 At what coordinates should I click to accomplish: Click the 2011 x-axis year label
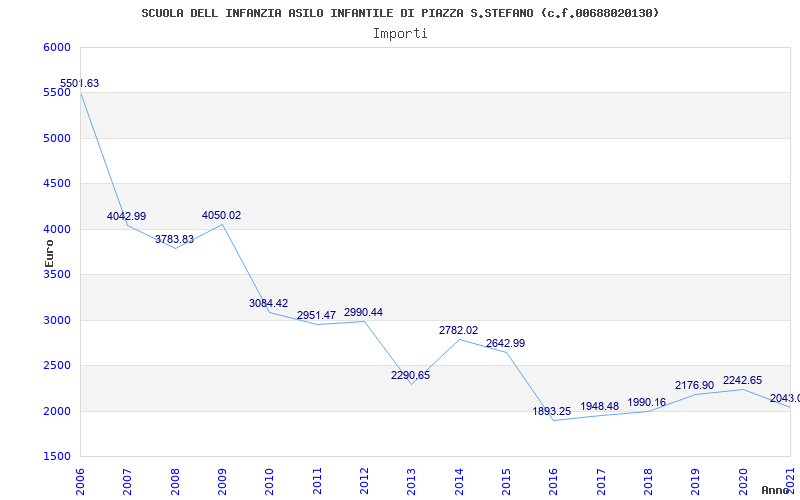(x=317, y=482)
